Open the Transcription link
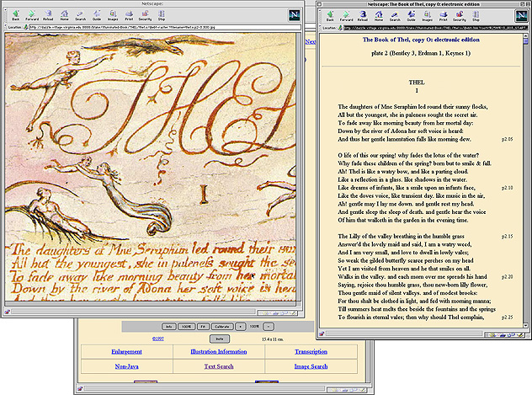 tap(311, 351)
